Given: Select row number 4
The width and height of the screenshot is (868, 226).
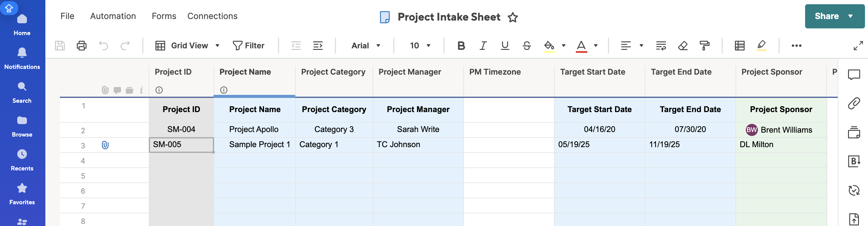Looking at the screenshot, I should 83,161.
